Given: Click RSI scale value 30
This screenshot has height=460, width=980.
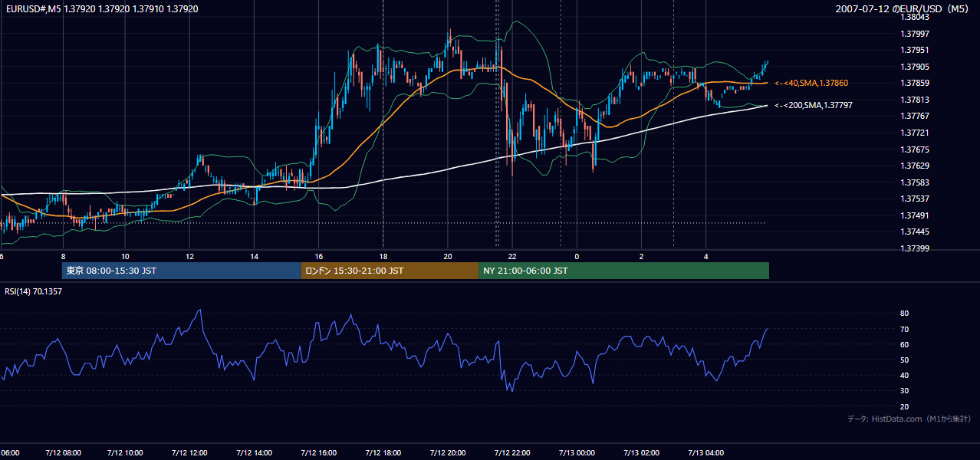Looking at the screenshot, I should point(905,390).
